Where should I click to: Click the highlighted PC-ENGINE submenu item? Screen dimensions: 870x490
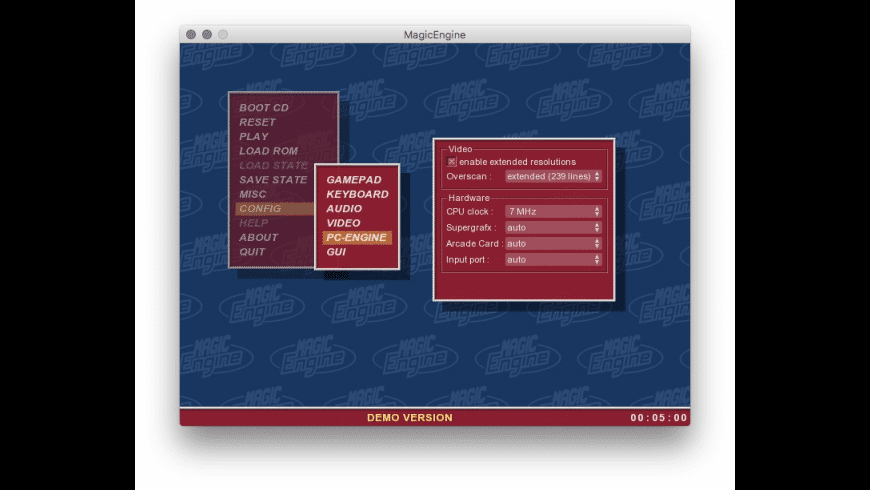click(x=357, y=238)
